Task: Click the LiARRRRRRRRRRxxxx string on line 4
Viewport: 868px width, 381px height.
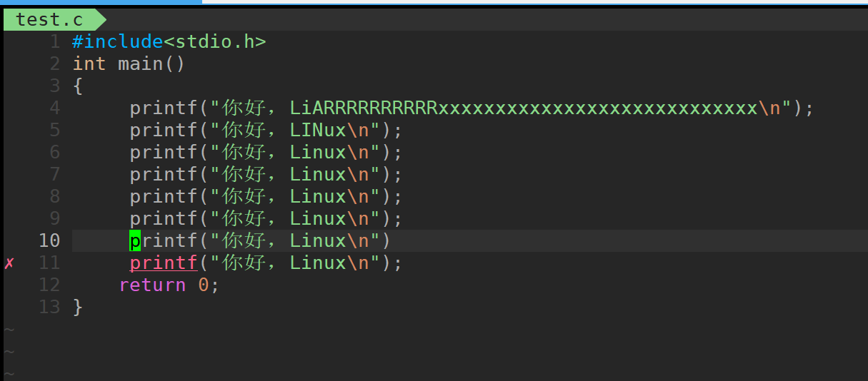Action: (524, 108)
